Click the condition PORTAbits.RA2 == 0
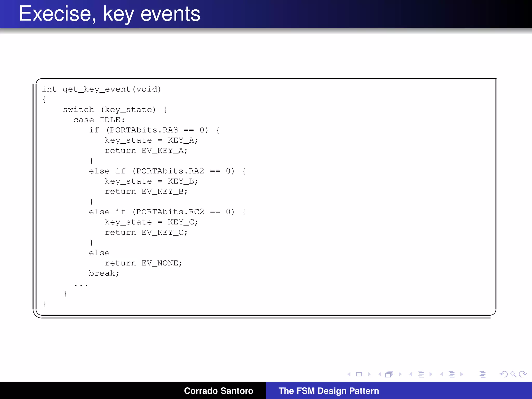This screenshot has height=399, width=532. (x=183, y=171)
